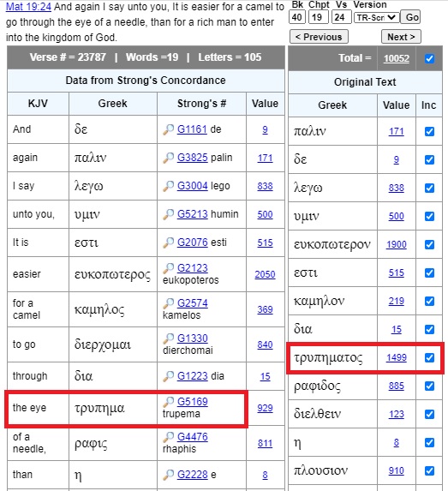
Task: Open Strong's link G3825
Action: tap(192, 158)
